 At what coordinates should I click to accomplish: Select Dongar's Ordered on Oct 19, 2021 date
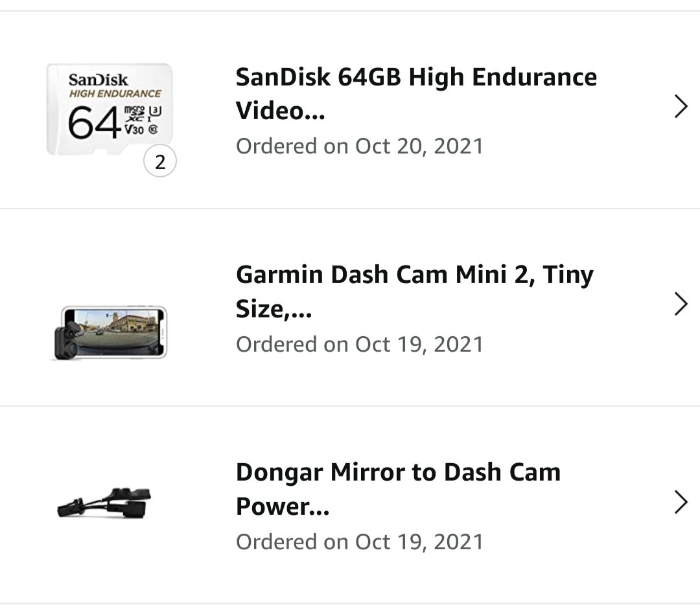click(359, 542)
